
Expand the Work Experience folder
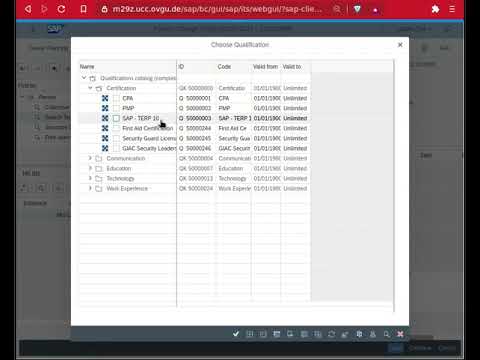point(90,188)
